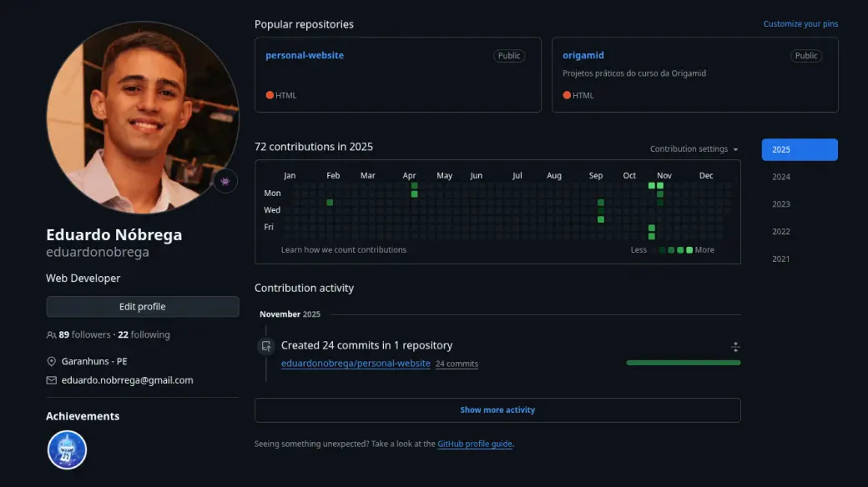Click the envelope icon beside the email

tap(52, 380)
